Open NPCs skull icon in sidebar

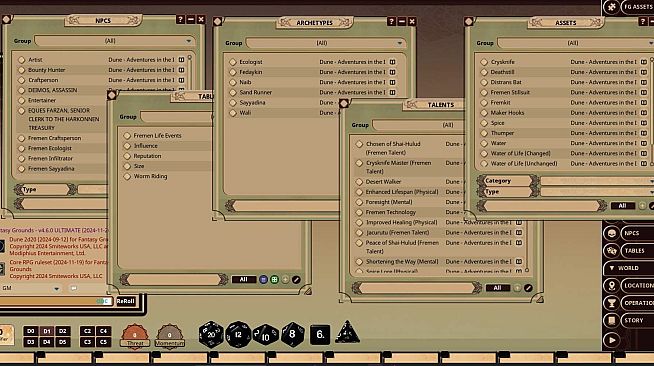click(611, 233)
